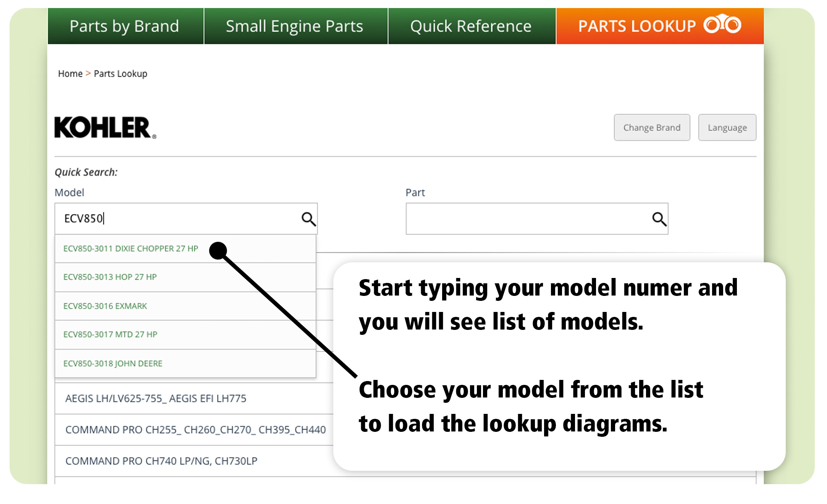Choose ECV850-3017 MTD 27 HP suggestion

tap(185, 334)
